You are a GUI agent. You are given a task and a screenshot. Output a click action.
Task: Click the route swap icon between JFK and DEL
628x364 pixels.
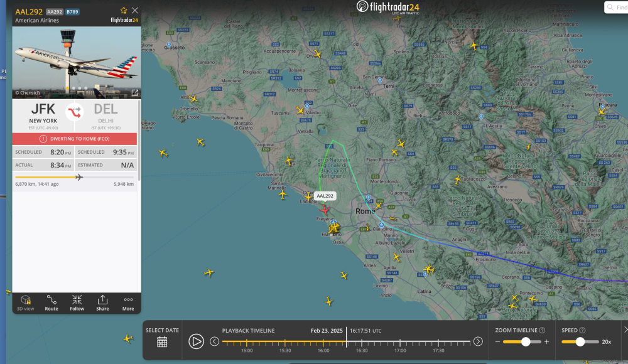[x=75, y=112]
